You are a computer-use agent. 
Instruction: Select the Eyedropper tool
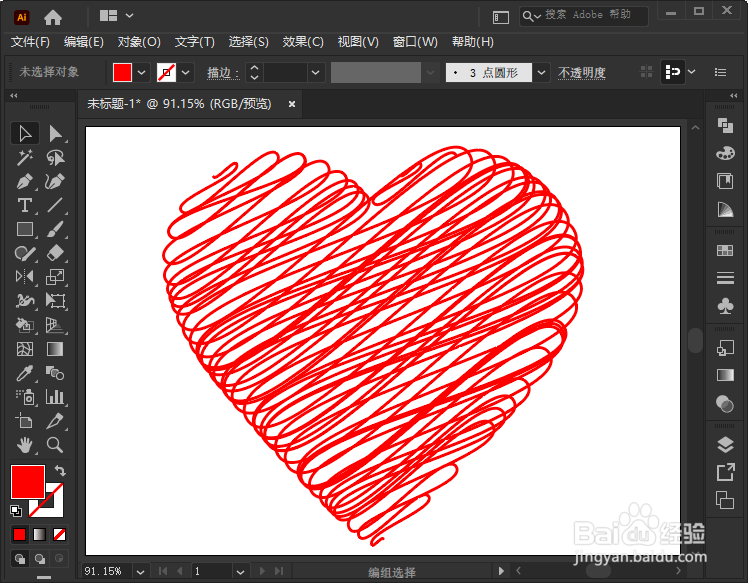(25, 373)
